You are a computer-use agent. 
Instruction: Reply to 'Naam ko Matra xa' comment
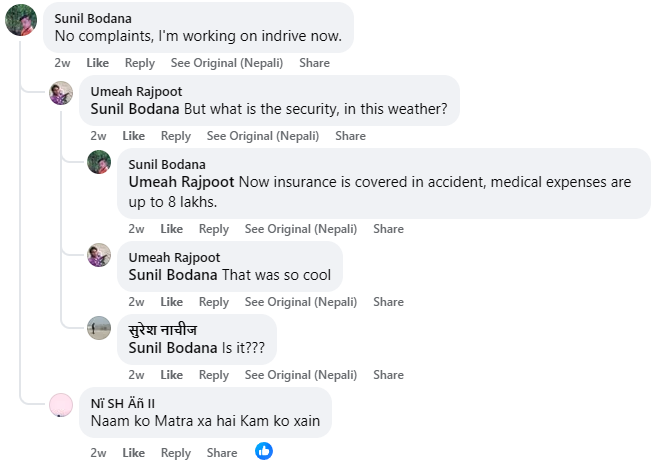(176, 453)
